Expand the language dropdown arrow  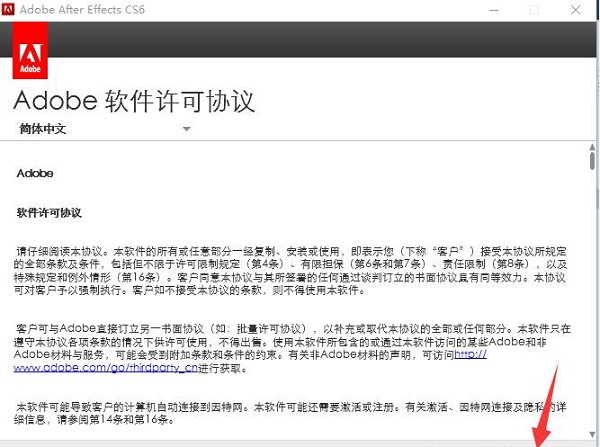pyautogui.click(x=186, y=129)
